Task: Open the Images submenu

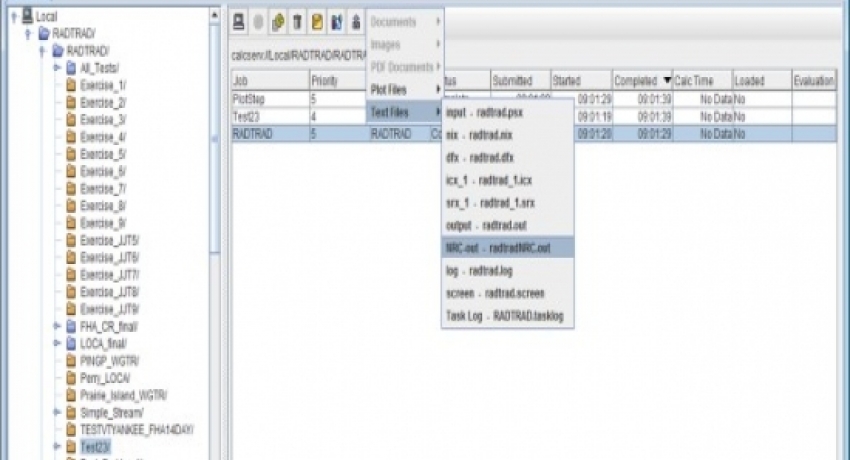Action: point(405,44)
